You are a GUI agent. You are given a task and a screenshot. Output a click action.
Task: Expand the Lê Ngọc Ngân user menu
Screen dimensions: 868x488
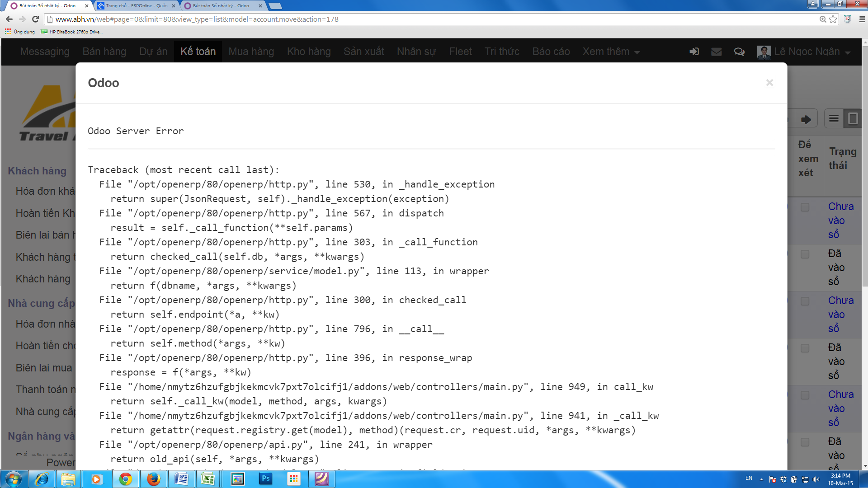pyautogui.click(x=812, y=52)
